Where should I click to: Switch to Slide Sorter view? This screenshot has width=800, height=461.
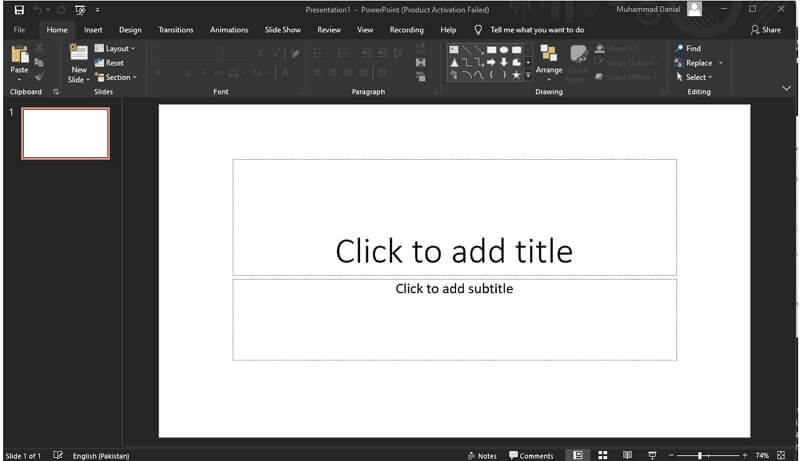(603, 455)
